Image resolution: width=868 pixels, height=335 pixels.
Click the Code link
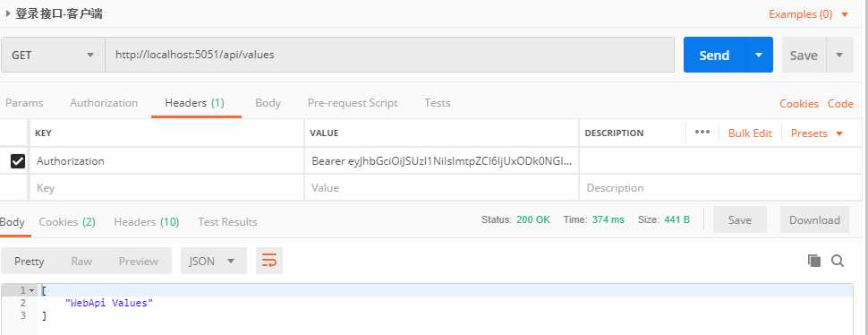pos(840,104)
